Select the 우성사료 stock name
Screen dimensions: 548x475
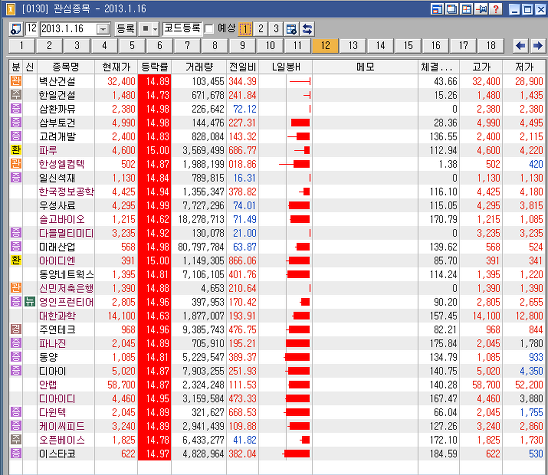pos(57,205)
